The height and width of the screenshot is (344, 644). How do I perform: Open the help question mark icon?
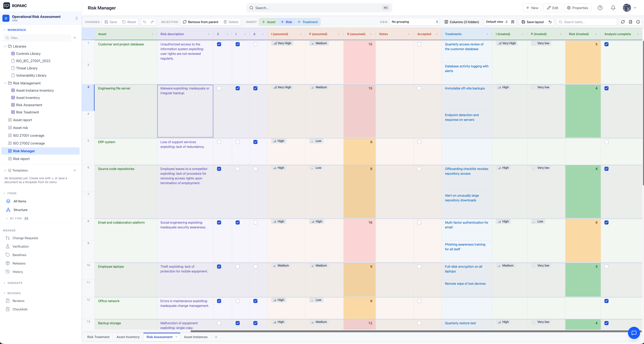pos(600,8)
